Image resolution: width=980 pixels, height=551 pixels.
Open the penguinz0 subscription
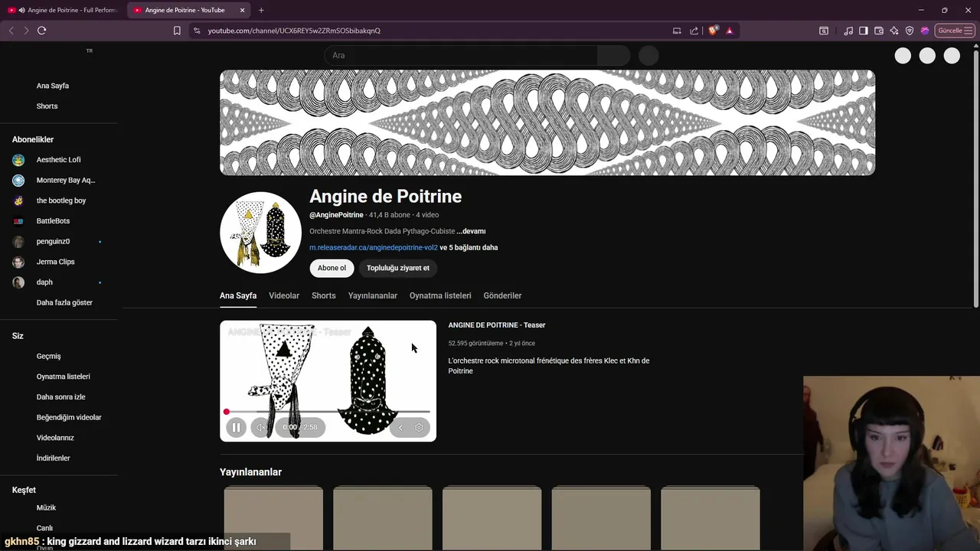click(x=53, y=242)
